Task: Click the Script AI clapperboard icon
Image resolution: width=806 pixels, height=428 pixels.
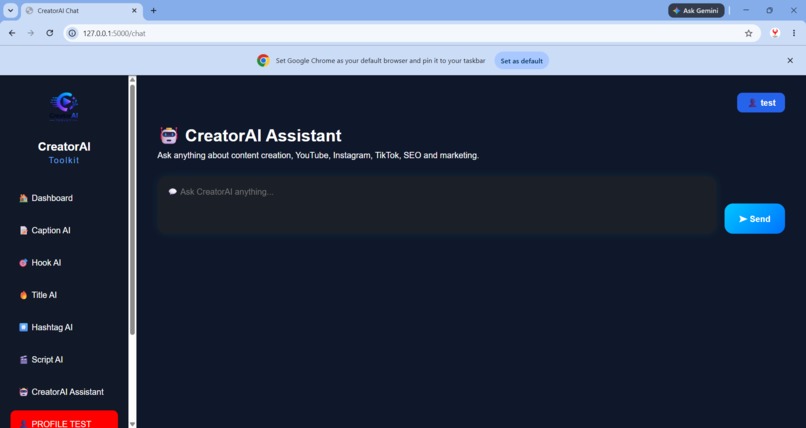Action: [x=23, y=360]
